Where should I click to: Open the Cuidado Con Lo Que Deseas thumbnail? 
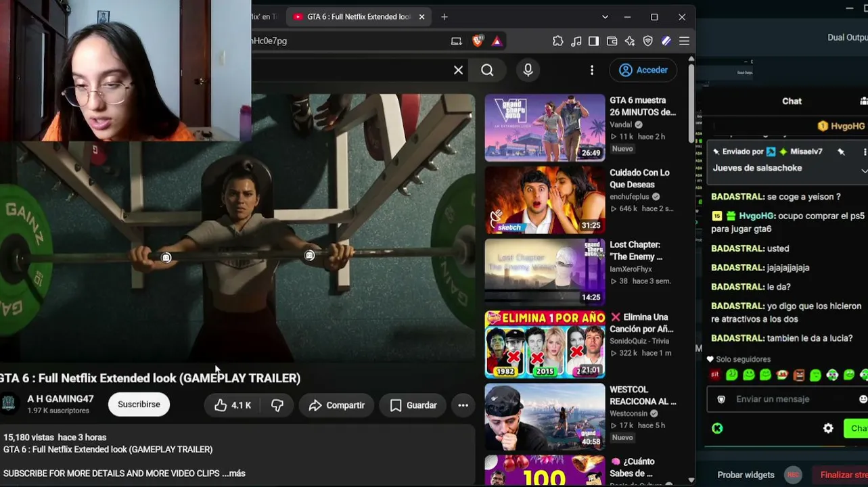[x=545, y=200]
